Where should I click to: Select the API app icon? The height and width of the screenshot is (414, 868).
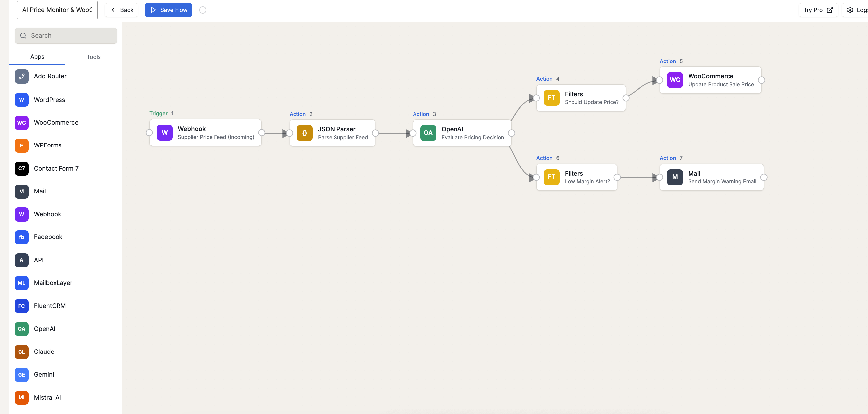click(x=21, y=260)
